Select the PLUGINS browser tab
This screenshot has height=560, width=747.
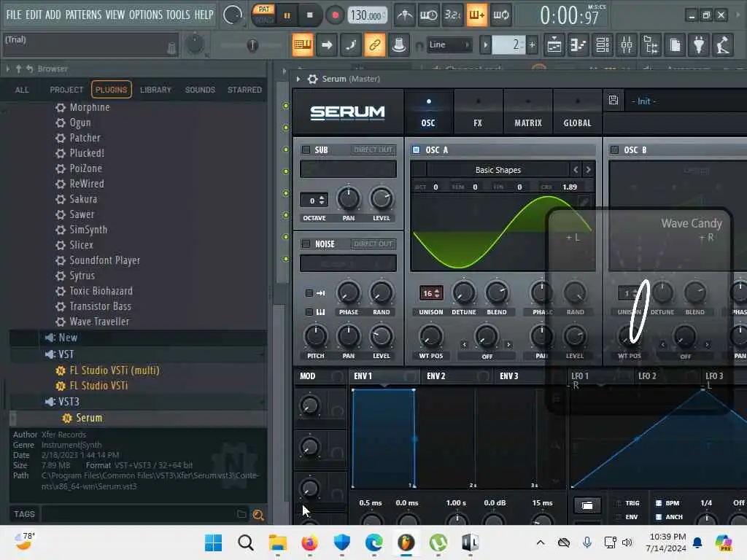[x=111, y=90]
